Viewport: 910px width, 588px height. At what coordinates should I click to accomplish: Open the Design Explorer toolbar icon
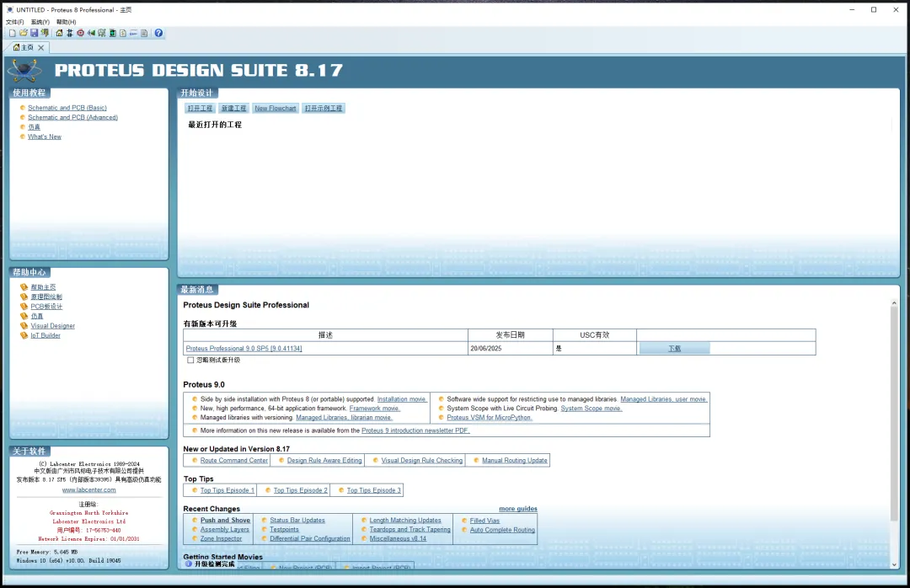coord(113,33)
